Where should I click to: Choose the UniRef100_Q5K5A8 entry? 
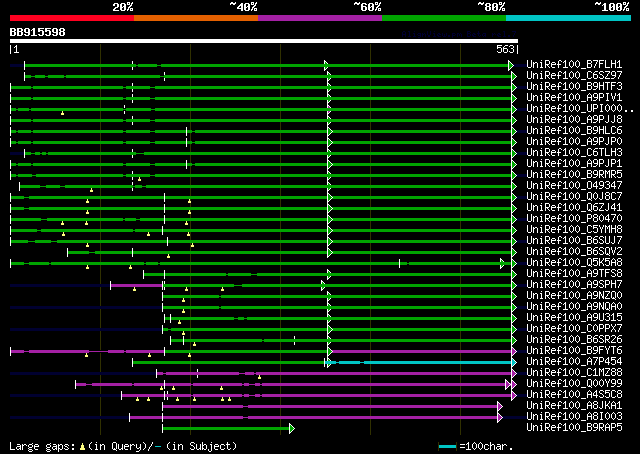click(574, 263)
